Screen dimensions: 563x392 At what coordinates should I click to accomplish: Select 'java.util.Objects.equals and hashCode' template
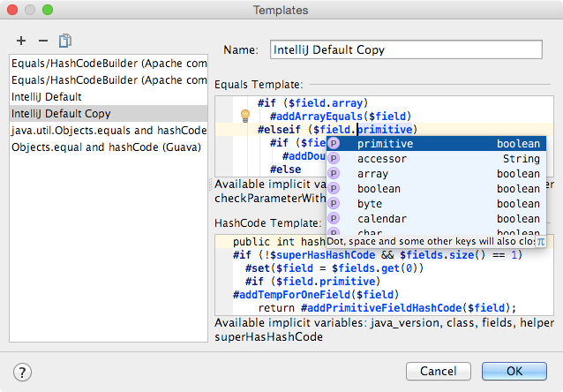[109, 130]
